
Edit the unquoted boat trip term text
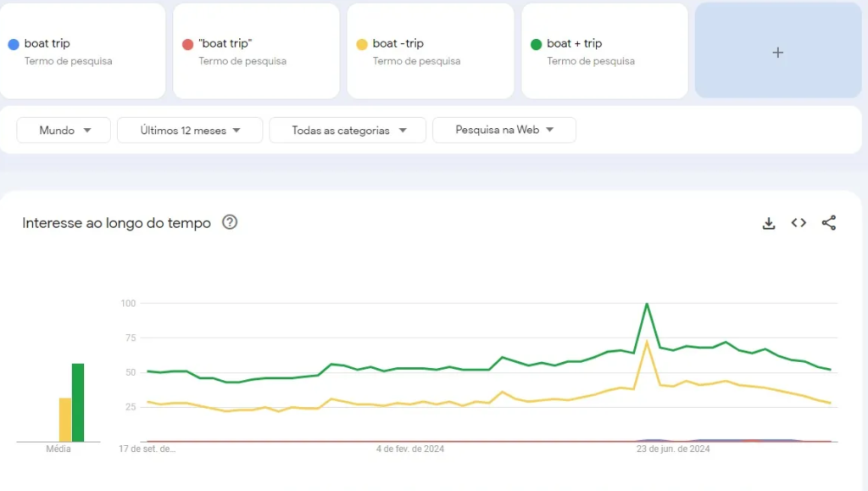[47, 43]
